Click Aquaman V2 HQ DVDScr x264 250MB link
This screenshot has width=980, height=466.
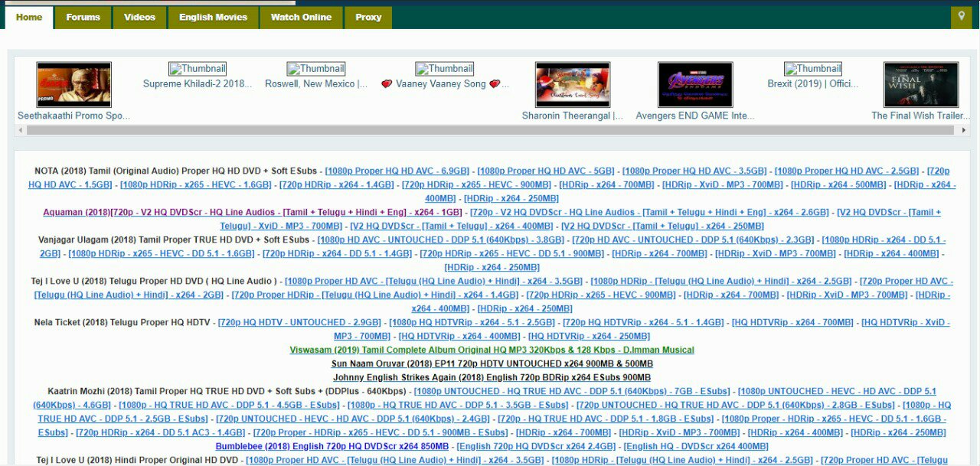click(x=662, y=226)
